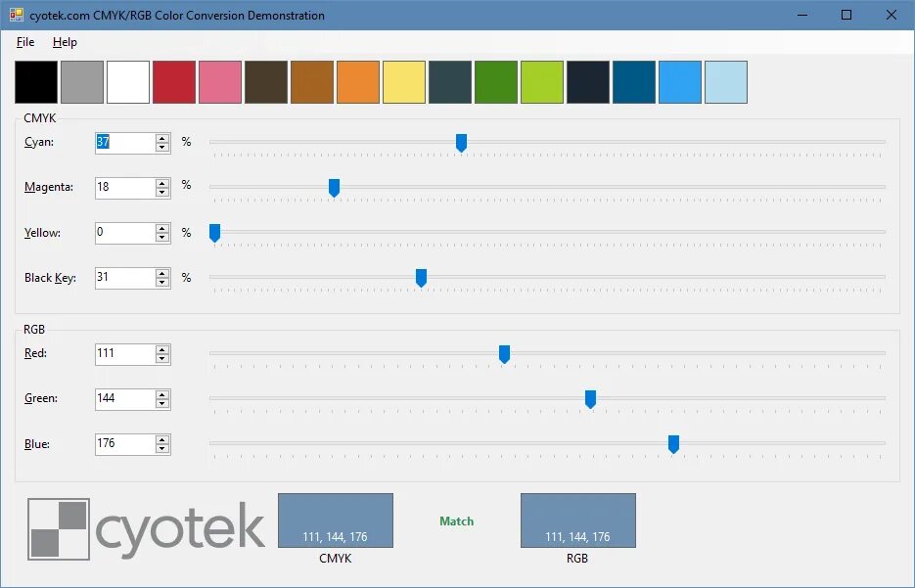Viewport: 915px width, 588px height.
Task: Maximize the color conversion window
Action: click(x=846, y=16)
